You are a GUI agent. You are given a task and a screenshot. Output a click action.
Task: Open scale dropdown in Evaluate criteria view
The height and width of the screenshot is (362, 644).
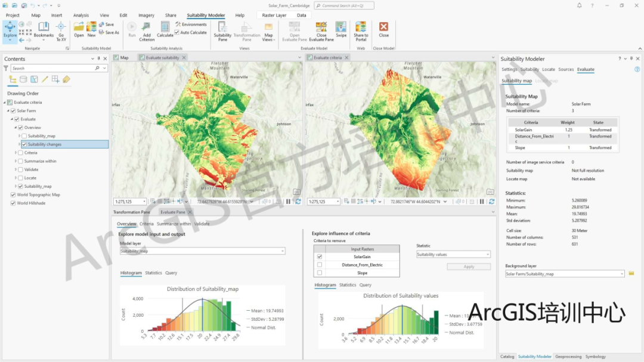point(338,202)
